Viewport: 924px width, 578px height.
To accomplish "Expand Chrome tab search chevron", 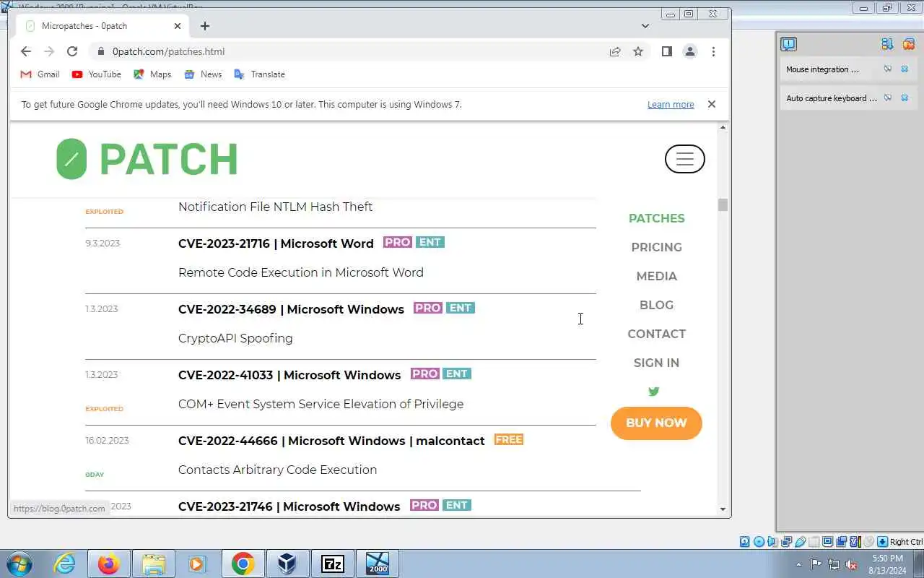I will coord(645,26).
